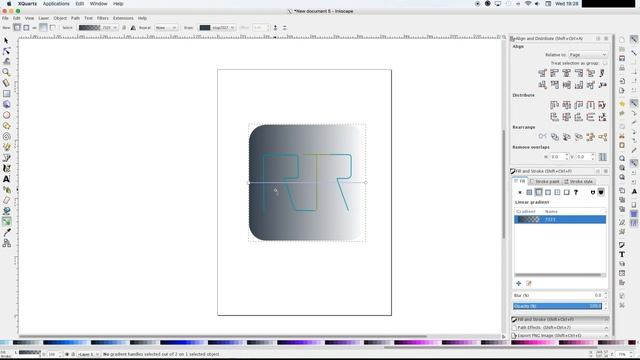Click Center on vertical axis align icon
640x360 pixels.
click(567, 73)
